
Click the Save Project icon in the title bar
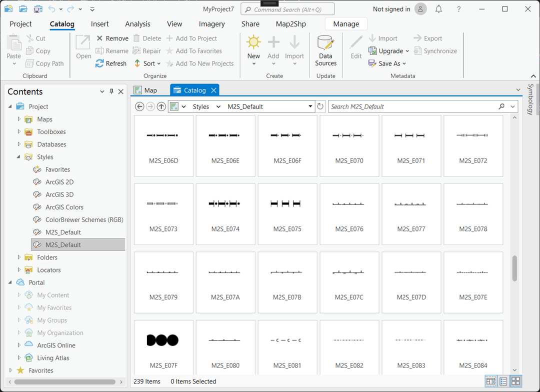click(38, 9)
